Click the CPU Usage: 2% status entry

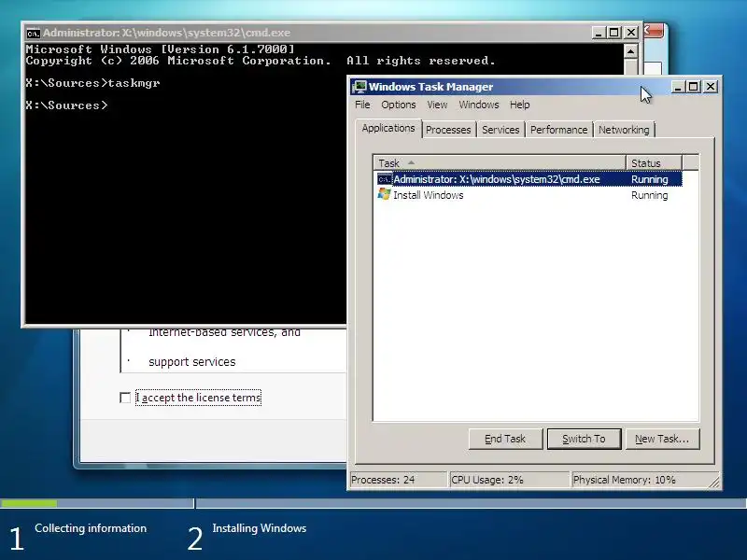pos(509,480)
